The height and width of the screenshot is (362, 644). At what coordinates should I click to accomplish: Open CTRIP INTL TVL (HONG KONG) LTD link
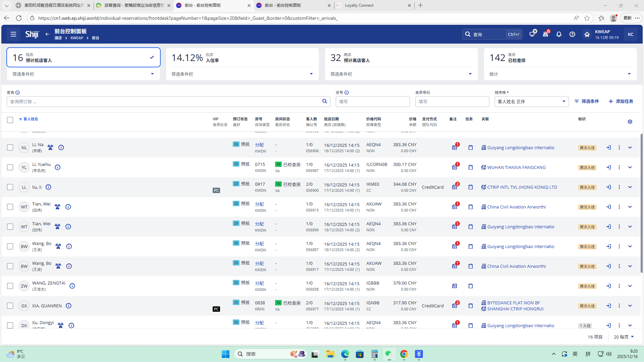pyautogui.click(x=522, y=187)
